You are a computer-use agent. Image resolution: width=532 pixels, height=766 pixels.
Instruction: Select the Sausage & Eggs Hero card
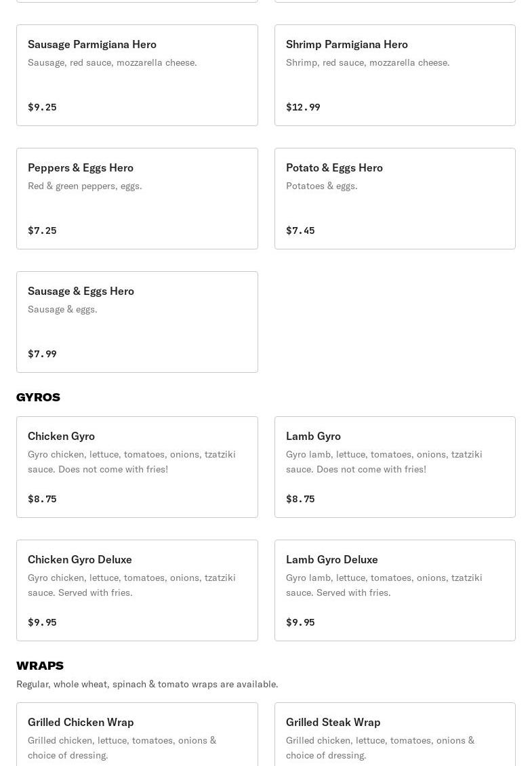coord(137,322)
